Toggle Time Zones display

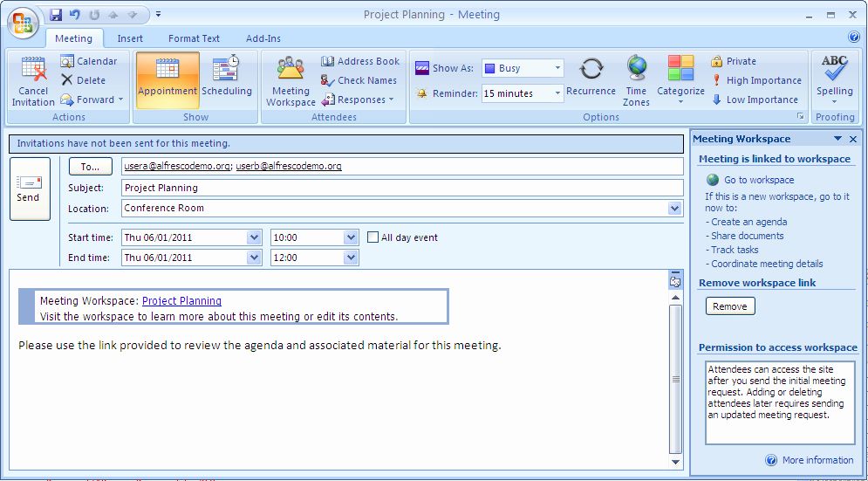tap(636, 81)
